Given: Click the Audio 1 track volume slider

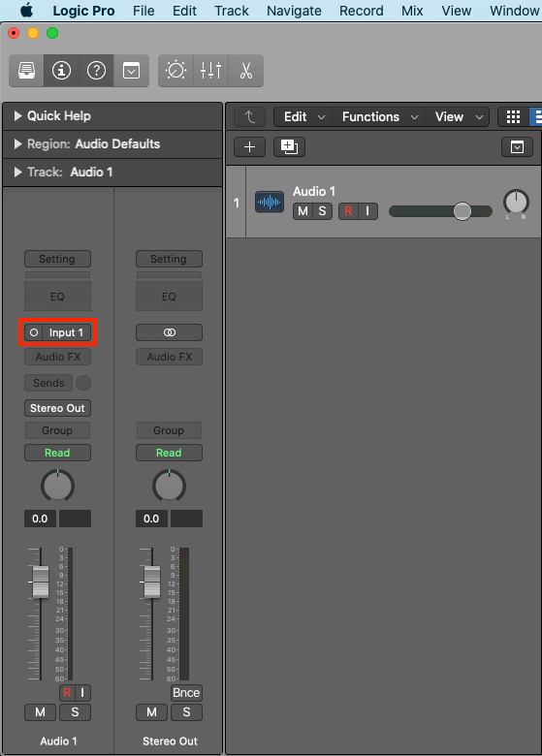Looking at the screenshot, I should pyautogui.click(x=440, y=211).
